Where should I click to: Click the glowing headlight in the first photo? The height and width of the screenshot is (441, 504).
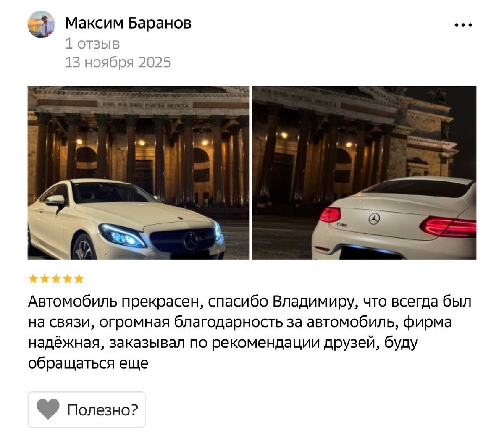(x=122, y=236)
